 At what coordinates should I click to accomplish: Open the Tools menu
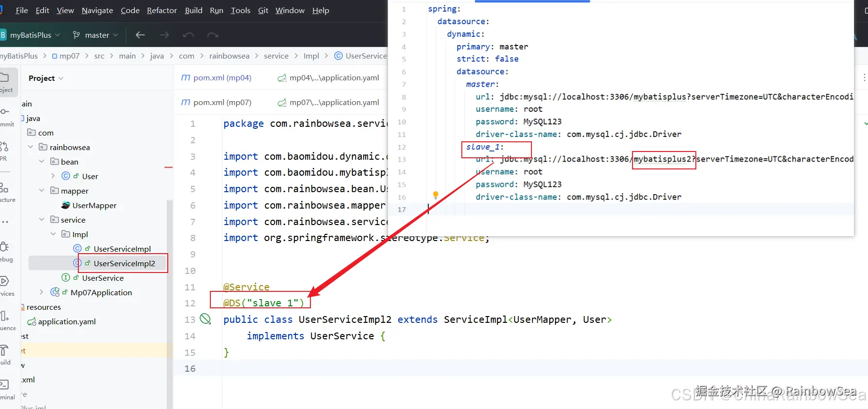[240, 10]
